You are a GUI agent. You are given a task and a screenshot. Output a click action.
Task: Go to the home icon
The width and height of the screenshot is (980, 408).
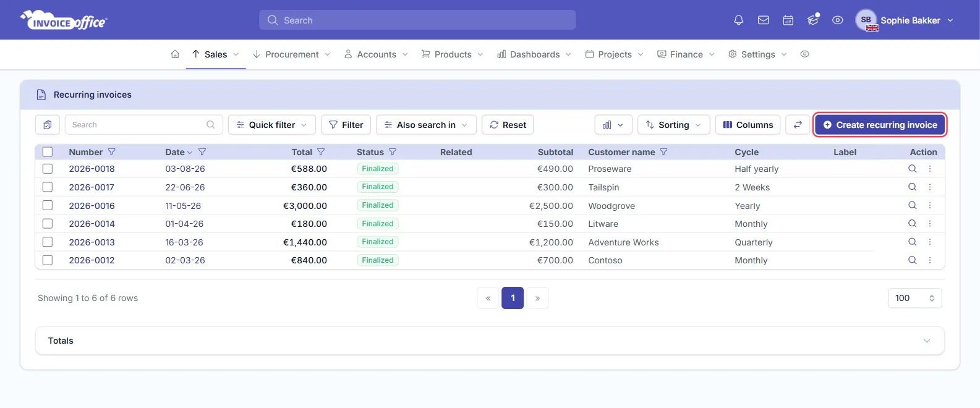click(x=175, y=54)
